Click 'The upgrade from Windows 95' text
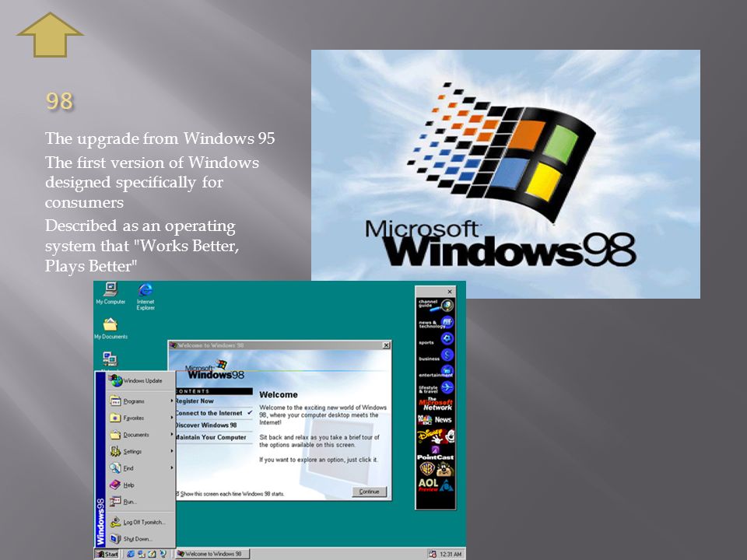Viewport: 747px width, 560px height. (160, 138)
